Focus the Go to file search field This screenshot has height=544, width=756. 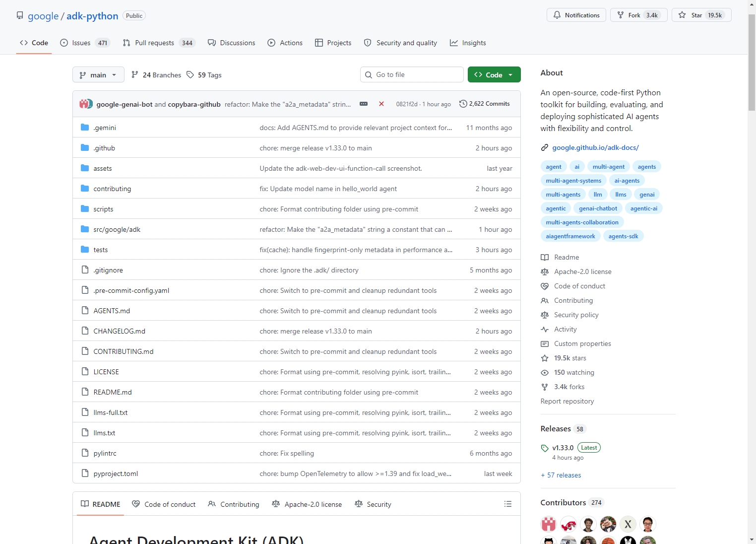point(412,75)
